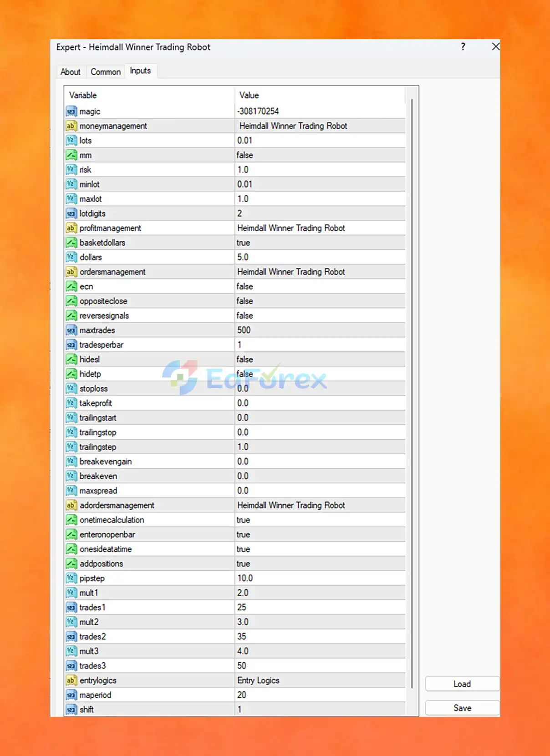Screen dimensions: 550x756
Task: Select the maxtrades value 500
Action: point(244,330)
